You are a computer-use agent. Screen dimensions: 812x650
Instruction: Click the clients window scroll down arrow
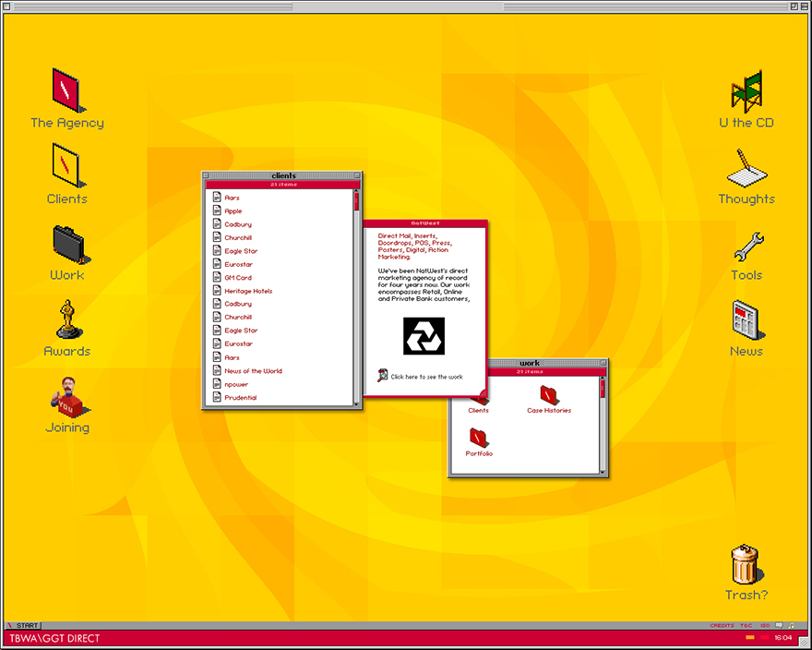click(356, 403)
